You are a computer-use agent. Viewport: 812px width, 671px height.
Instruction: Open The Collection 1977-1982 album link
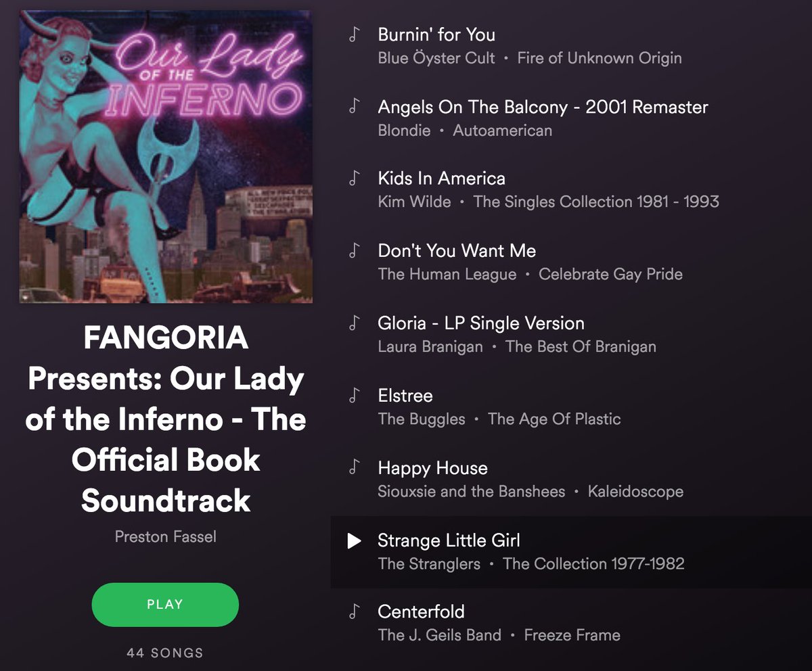coord(593,563)
